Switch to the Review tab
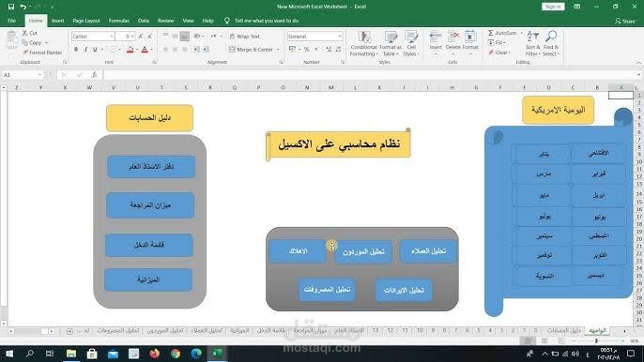 [166, 21]
